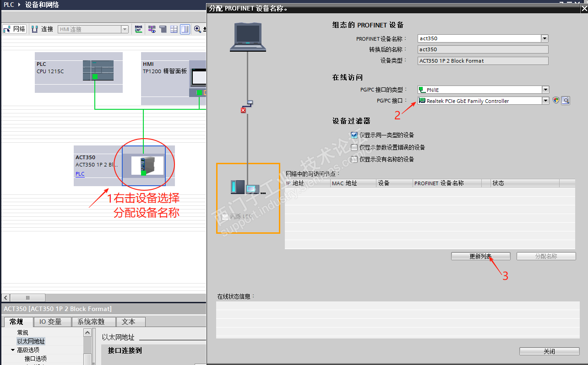Select the TP1200 HMI panel device image
This screenshot has height=365, width=588.
point(198,78)
